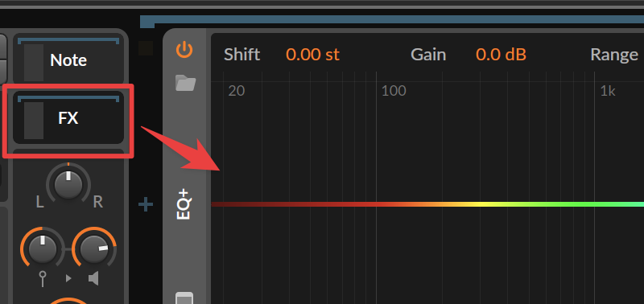
Task: Open the FX slot highlighted in red
Action: [x=68, y=117]
